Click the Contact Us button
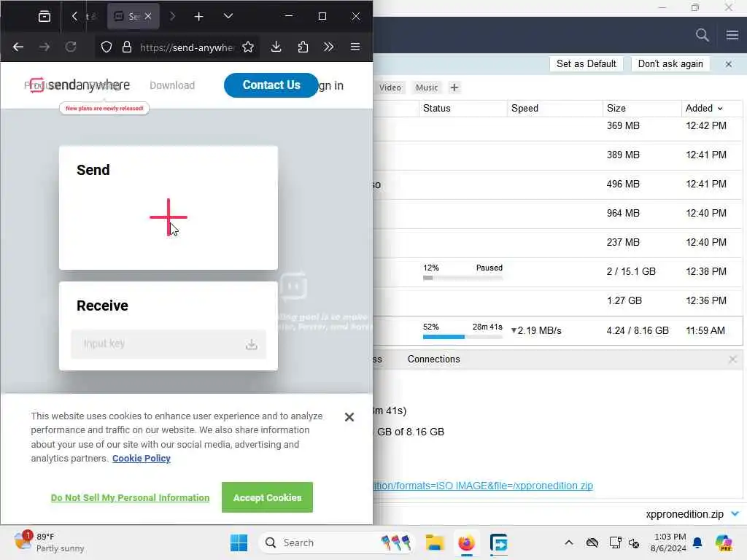 [271, 85]
